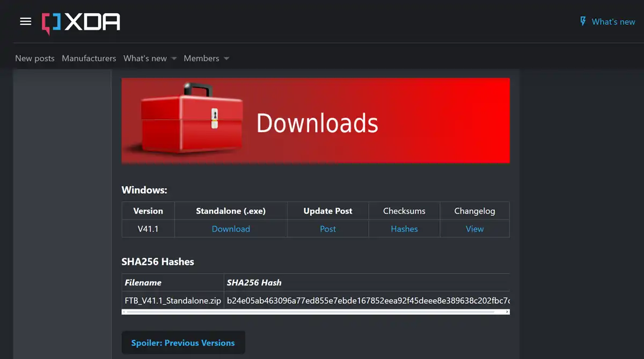Open the What's new link at top right
Image resolution: width=644 pixels, height=359 pixels.
(x=613, y=22)
